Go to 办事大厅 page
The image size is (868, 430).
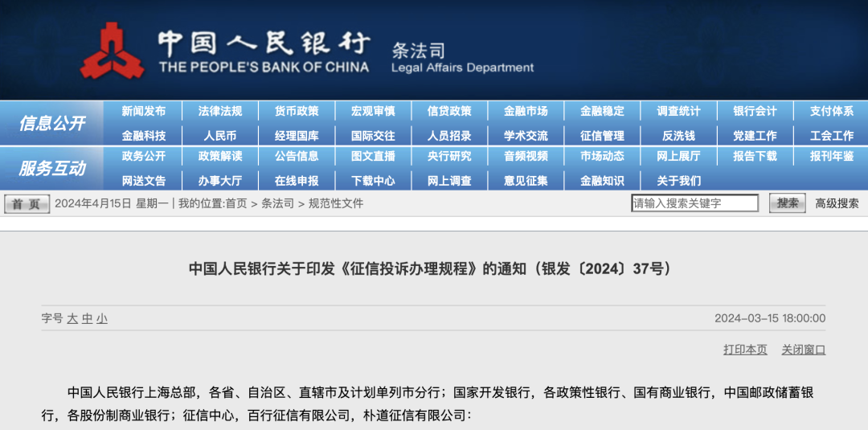click(220, 180)
